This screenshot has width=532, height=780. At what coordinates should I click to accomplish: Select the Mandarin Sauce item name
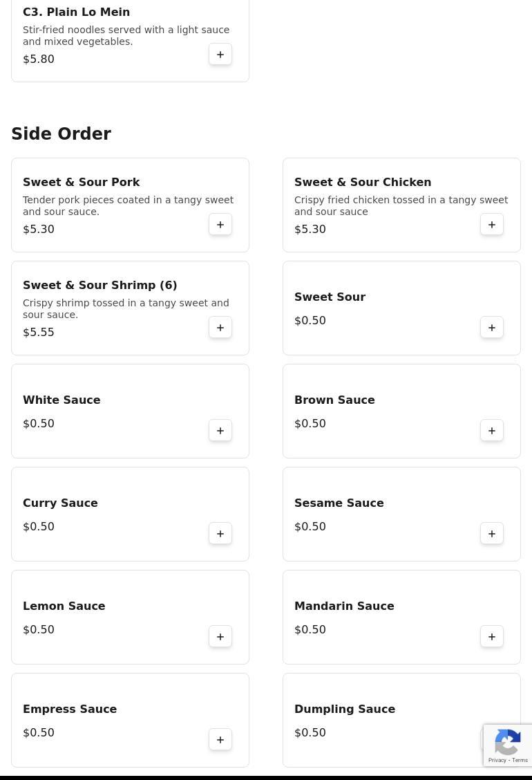(344, 606)
